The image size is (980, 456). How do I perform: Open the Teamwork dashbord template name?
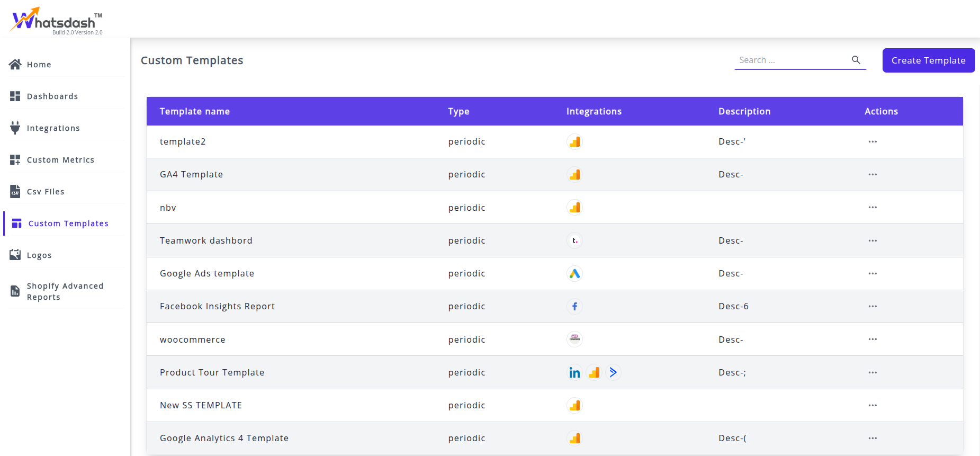tap(206, 241)
